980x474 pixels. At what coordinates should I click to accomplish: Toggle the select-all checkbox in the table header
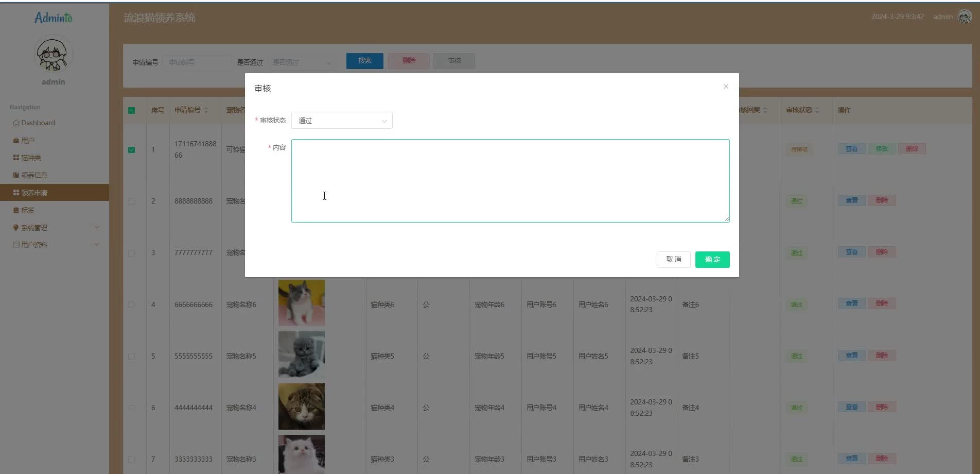click(132, 110)
